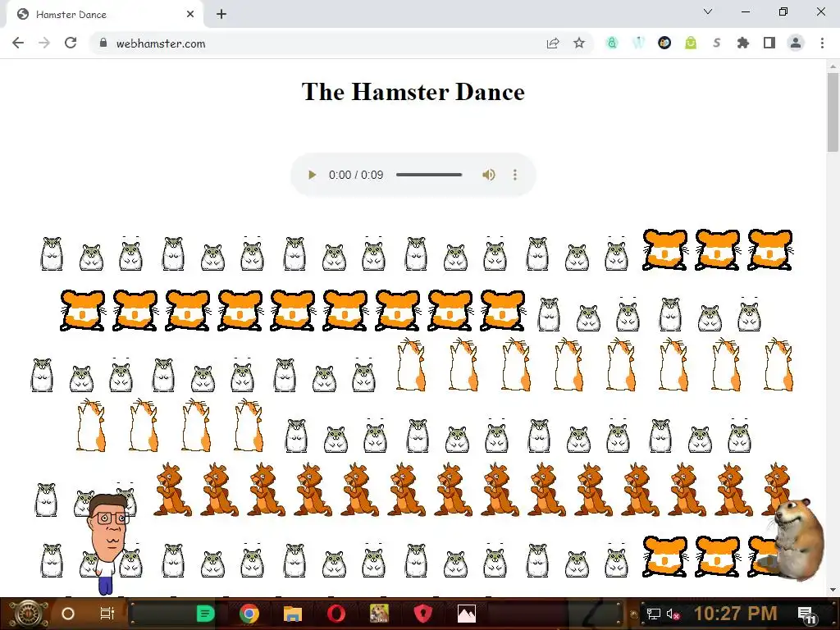The height and width of the screenshot is (630, 840).
Task: Click the cartoon man with glasses
Action: pos(109,544)
